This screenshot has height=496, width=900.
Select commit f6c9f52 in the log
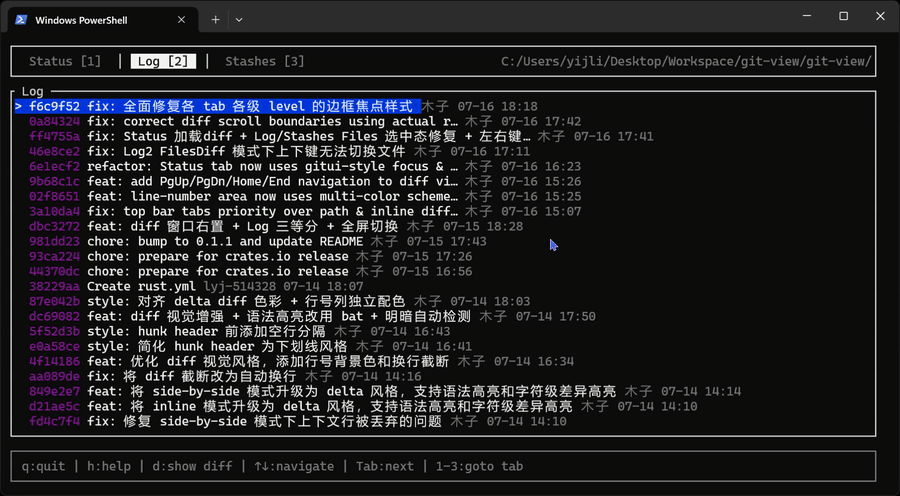(x=277, y=106)
